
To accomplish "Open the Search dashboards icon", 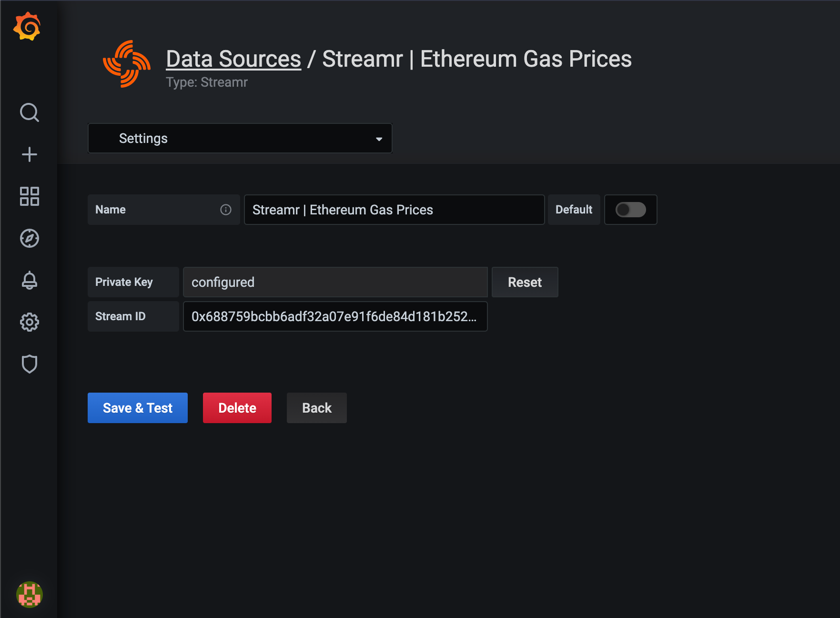I will click(x=30, y=113).
